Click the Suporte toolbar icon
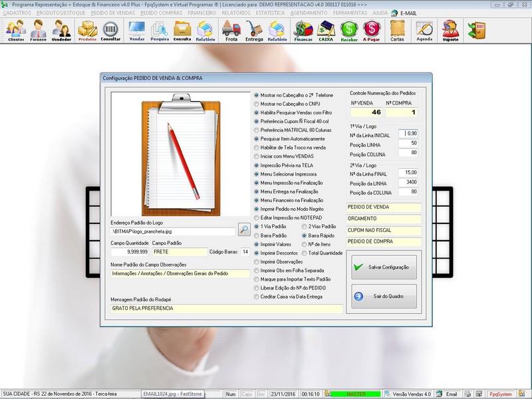Image resolution: width=532 pixels, height=399 pixels. (450, 31)
